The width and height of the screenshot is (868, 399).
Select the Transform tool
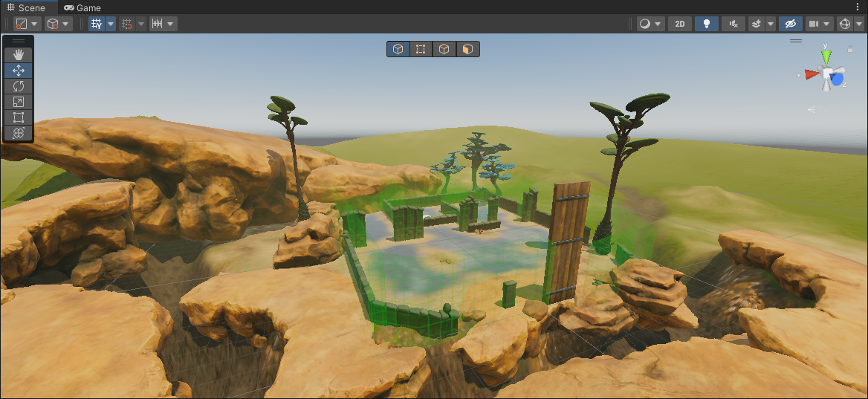tap(19, 133)
